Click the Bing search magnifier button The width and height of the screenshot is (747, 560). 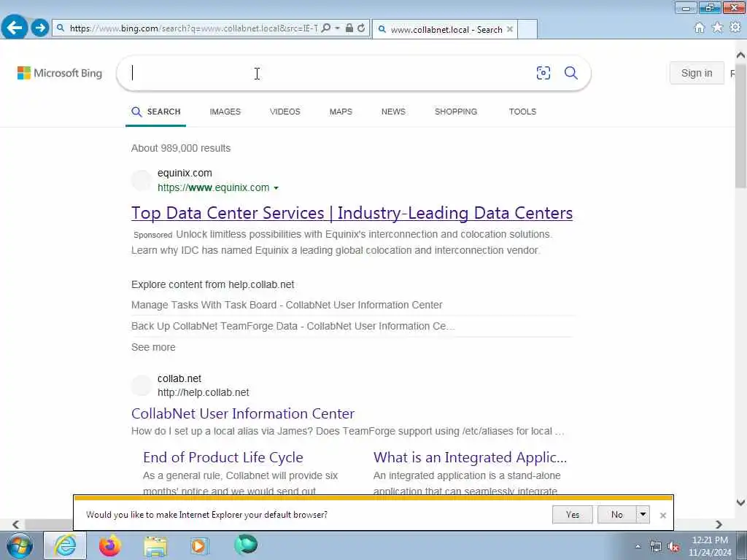[x=570, y=73]
